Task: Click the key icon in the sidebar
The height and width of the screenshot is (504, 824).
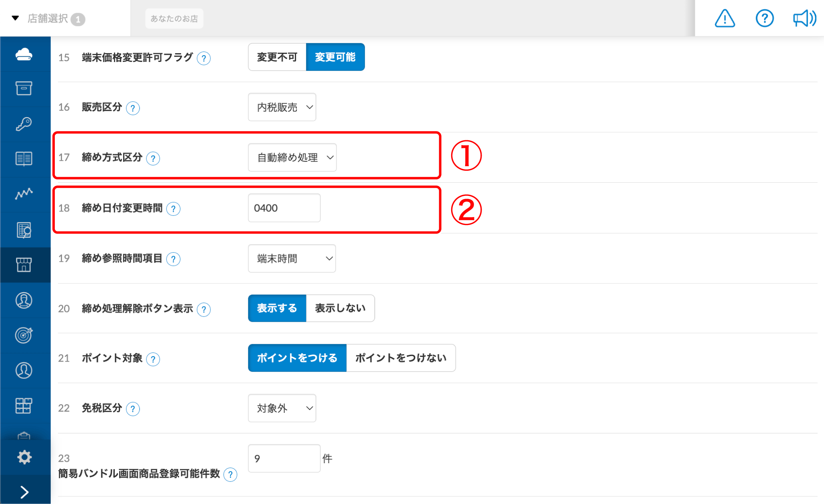Action: pyautogui.click(x=25, y=124)
